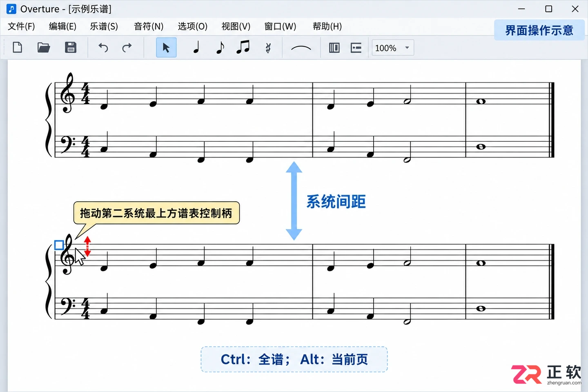Open the 乐谱(S) menu

[104, 27]
